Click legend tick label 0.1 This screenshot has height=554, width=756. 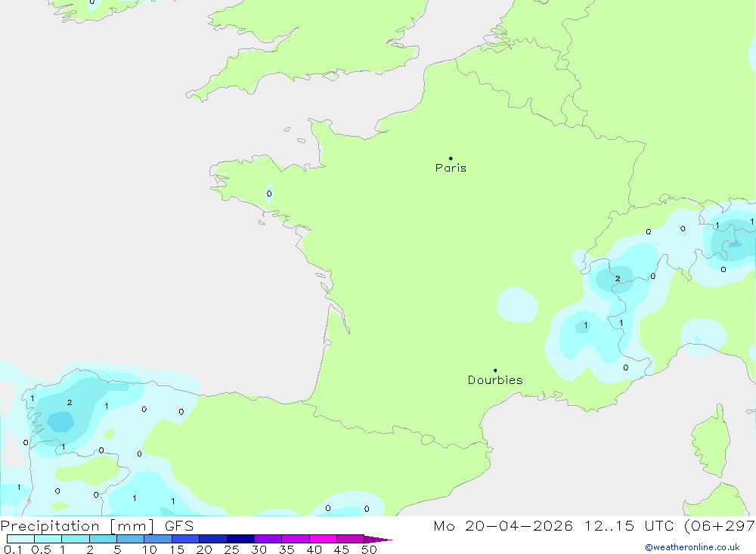[x=13, y=549]
